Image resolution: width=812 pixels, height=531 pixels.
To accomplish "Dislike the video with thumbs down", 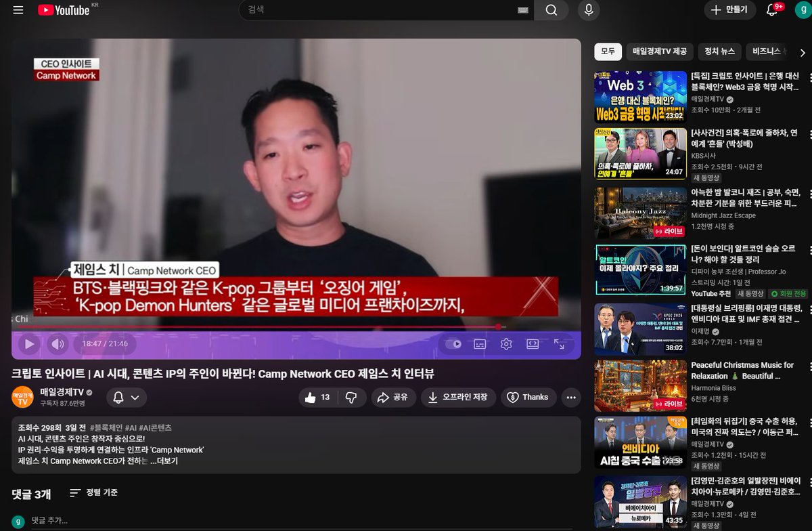I will point(351,398).
